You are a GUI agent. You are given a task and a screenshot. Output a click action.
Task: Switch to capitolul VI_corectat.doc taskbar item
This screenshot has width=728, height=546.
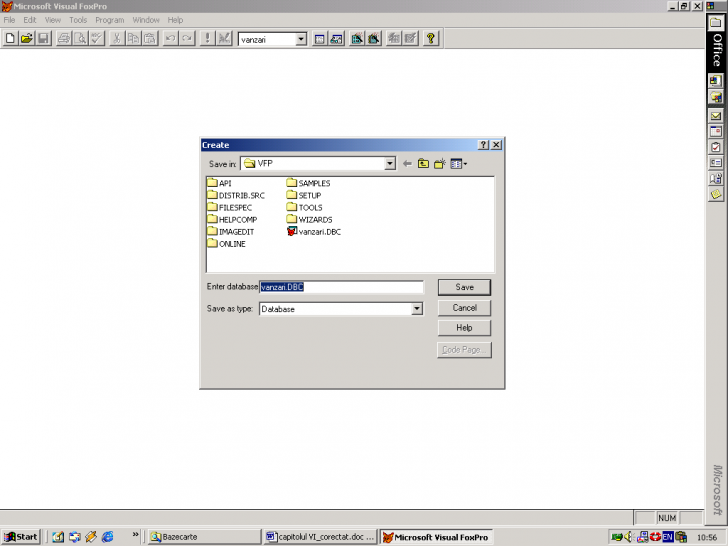320,537
